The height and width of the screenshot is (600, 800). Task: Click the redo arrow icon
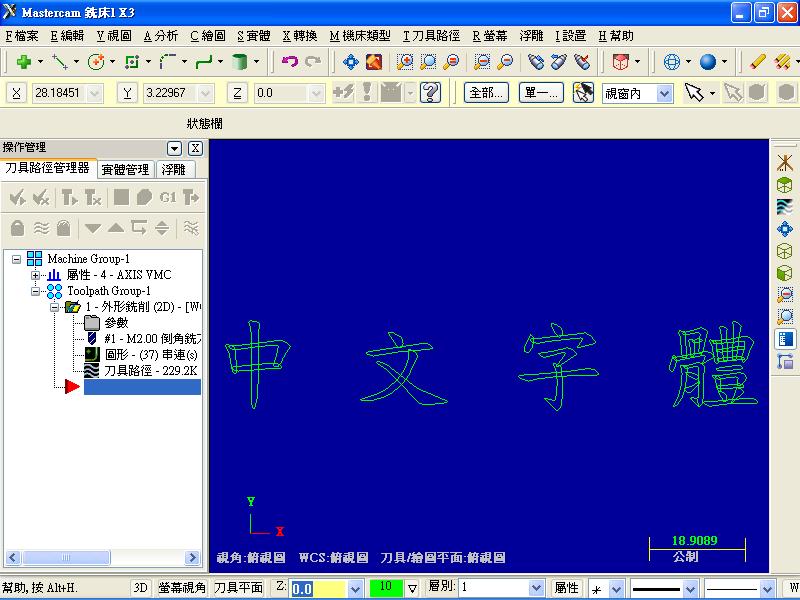[x=313, y=62]
